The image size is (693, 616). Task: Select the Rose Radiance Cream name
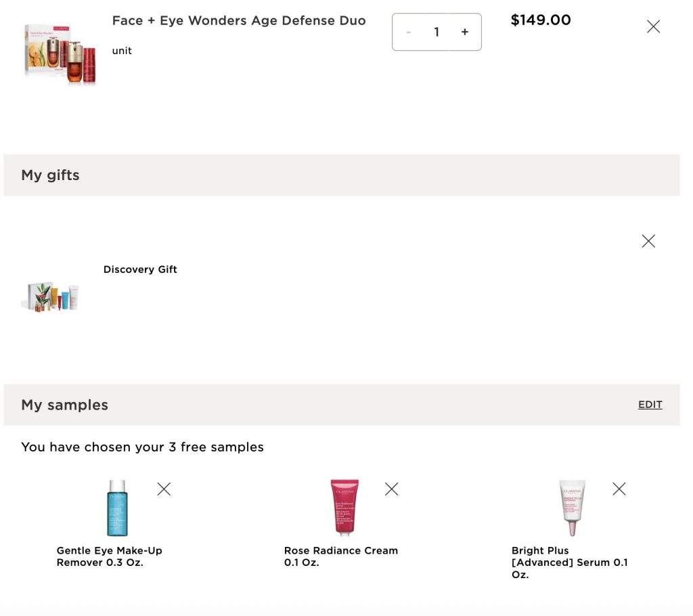pyautogui.click(x=341, y=556)
